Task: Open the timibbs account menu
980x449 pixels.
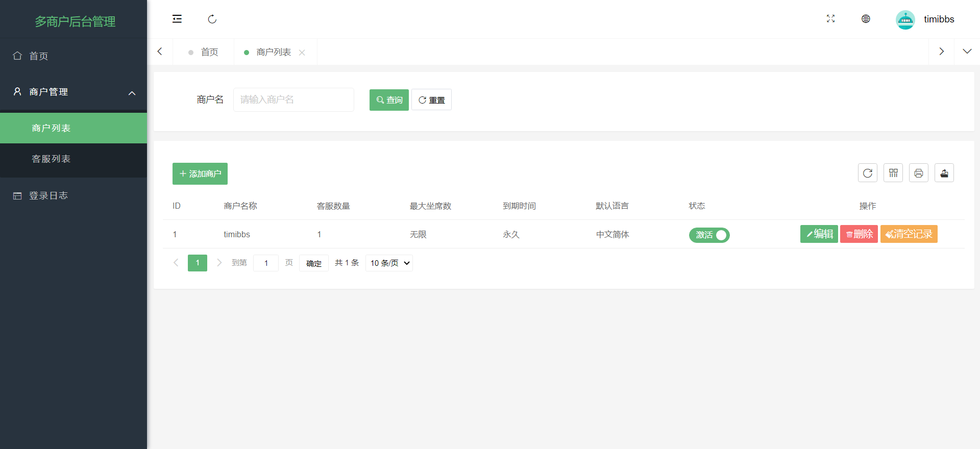Action: [x=939, y=19]
